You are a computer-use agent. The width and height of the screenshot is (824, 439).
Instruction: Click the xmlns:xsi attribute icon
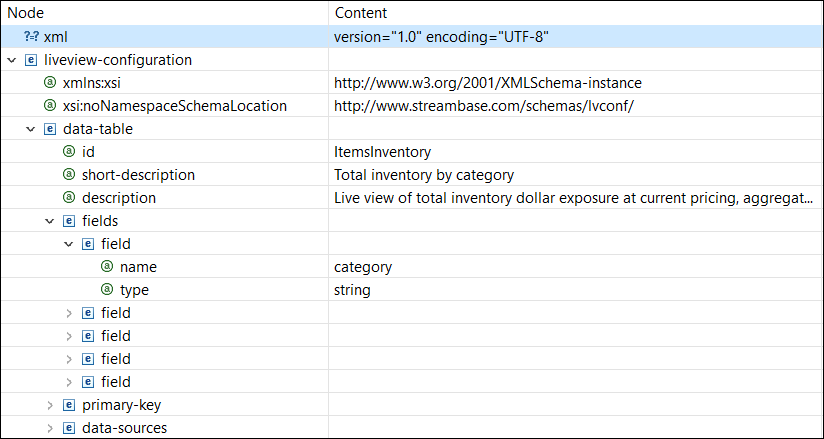[50, 83]
